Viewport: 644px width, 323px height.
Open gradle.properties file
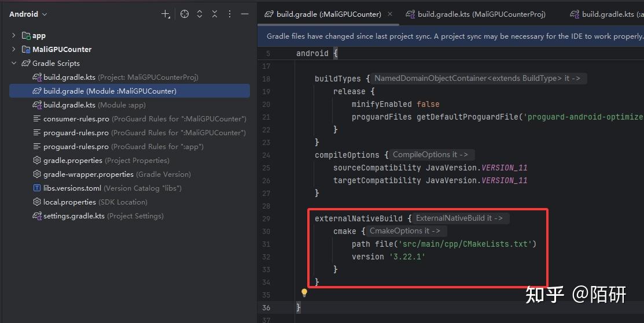pos(101,160)
